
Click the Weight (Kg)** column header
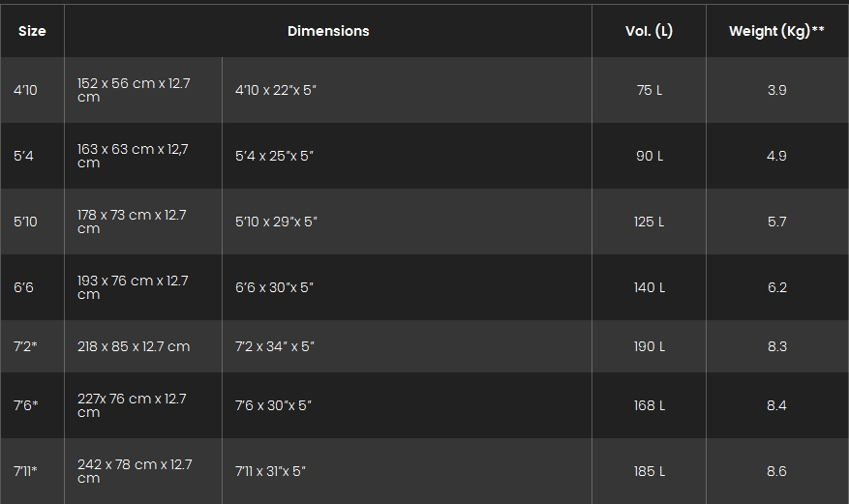(777, 31)
